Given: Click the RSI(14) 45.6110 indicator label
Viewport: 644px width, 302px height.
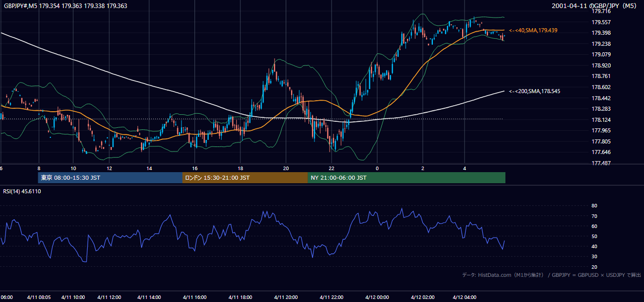Looking at the screenshot, I should tap(22, 191).
